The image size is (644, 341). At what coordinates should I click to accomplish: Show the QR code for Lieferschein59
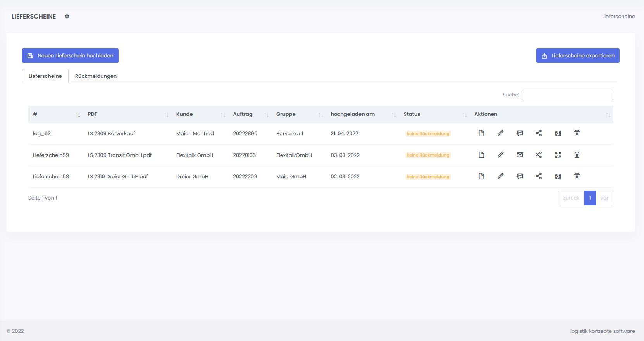[558, 155]
